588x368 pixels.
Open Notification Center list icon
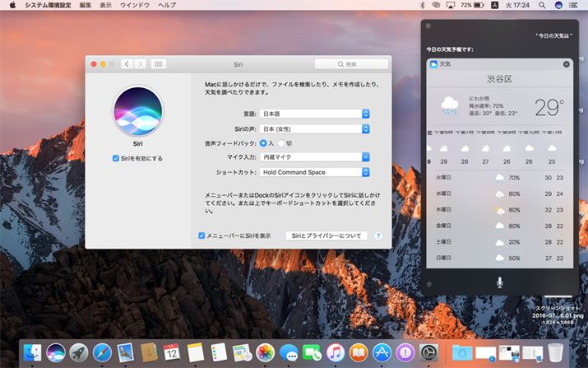pos(573,5)
